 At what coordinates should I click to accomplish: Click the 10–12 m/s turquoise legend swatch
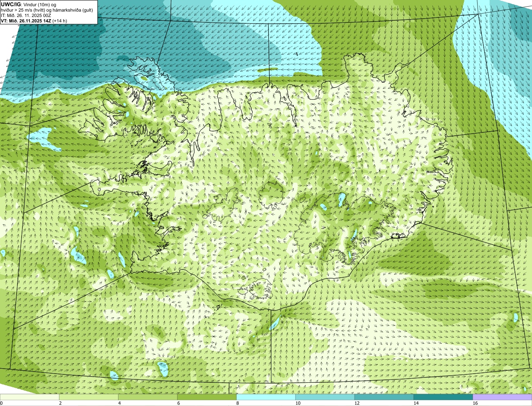point(325,397)
